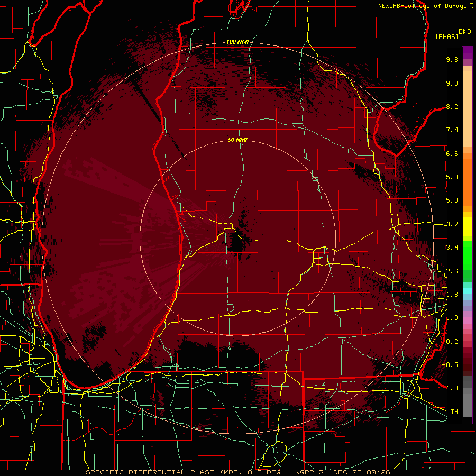Select the 5.0 value on color scale

click(x=452, y=200)
